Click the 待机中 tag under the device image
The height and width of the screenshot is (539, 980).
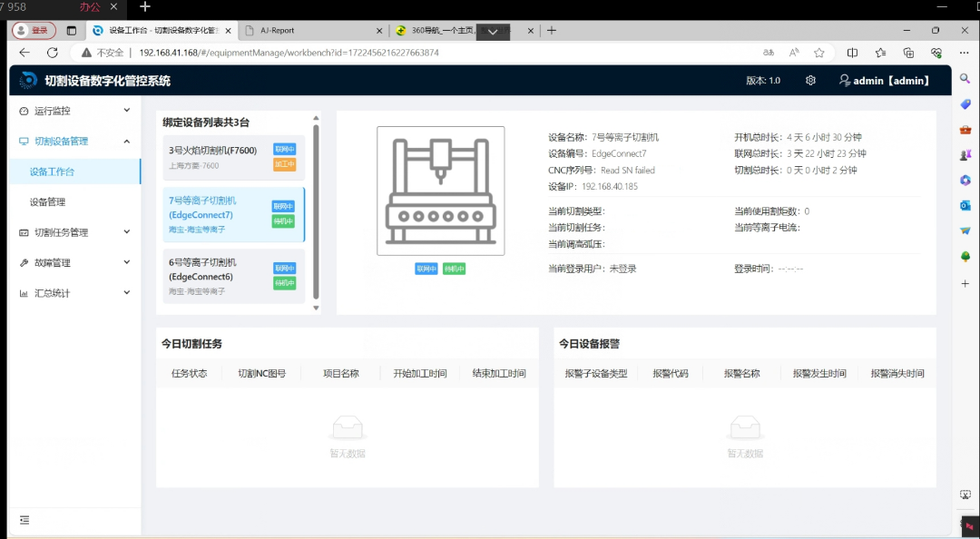[x=455, y=268]
